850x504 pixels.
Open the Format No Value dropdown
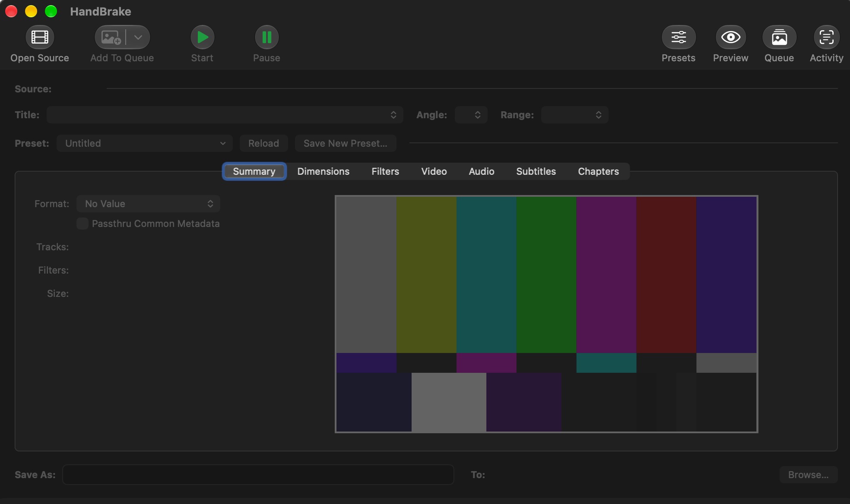tap(148, 204)
